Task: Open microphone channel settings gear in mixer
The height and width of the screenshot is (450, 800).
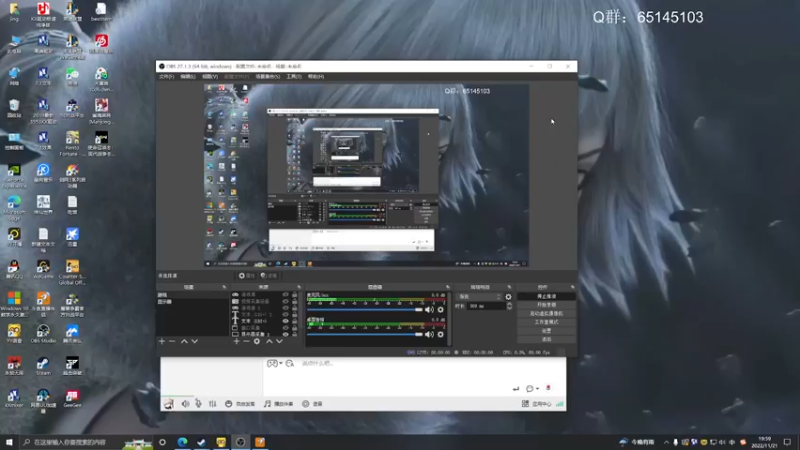Action: [441, 310]
